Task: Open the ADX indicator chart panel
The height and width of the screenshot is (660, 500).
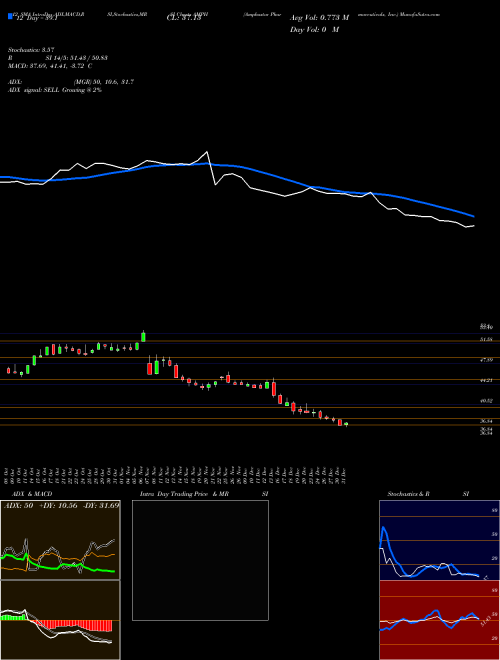Action: (x=60, y=540)
